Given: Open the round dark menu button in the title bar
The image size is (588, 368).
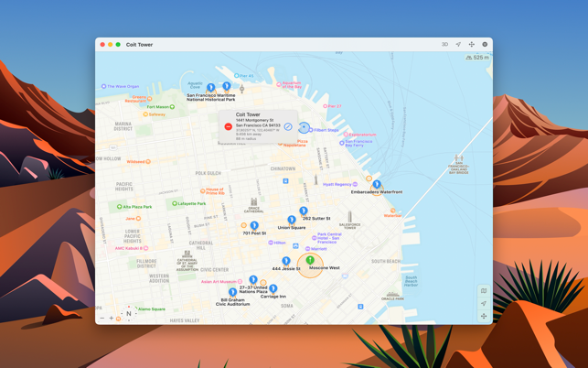Looking at the screenshot, I should (x=485, y=44).
